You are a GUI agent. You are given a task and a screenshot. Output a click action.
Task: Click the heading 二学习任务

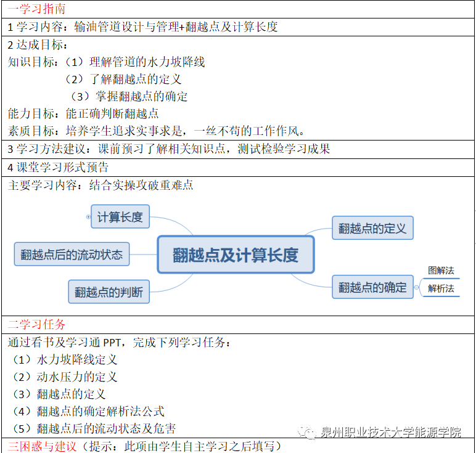click(36, 324)
